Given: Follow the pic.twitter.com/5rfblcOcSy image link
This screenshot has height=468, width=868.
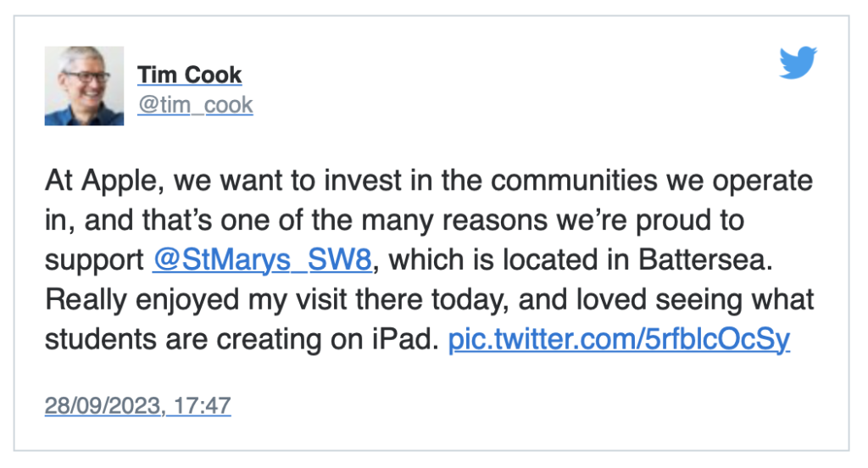Looking at the screenshot, I should (x=619, y=339).
